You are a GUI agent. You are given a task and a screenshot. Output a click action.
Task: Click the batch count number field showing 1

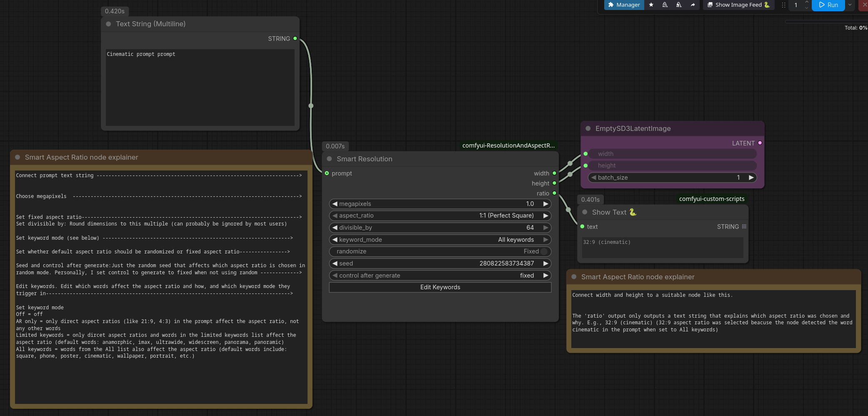pos(796,5)
